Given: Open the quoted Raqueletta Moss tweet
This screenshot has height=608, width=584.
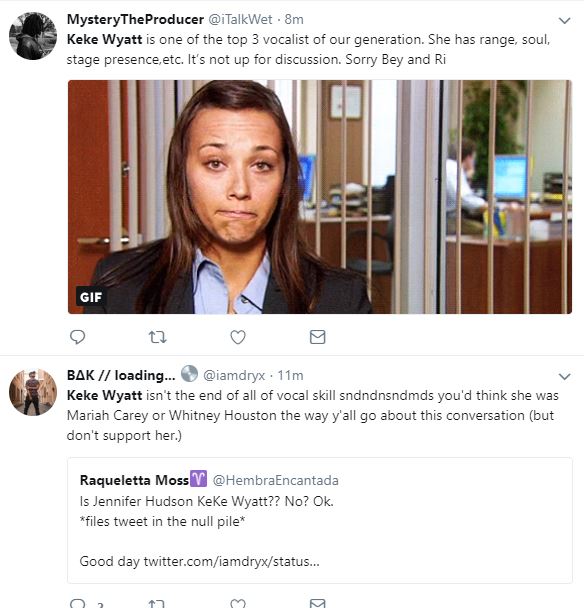Looking at the screenshot, I should [320, 520].
